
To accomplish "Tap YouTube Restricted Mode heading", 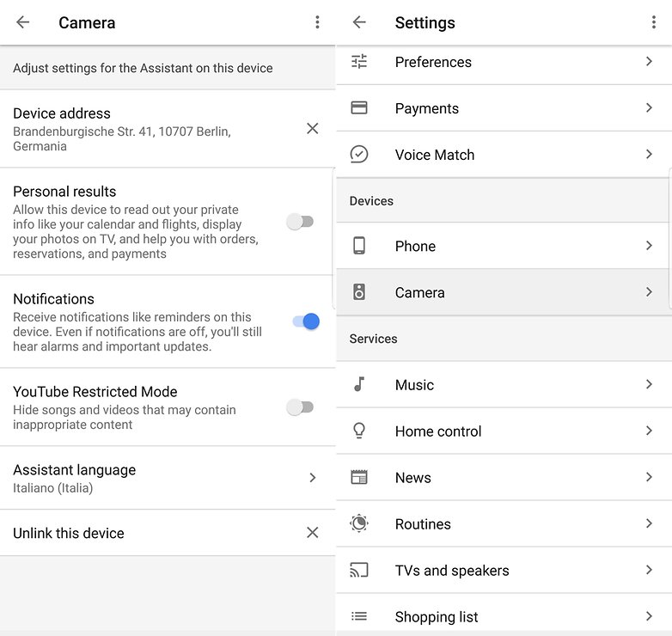I will pos(95,391).
